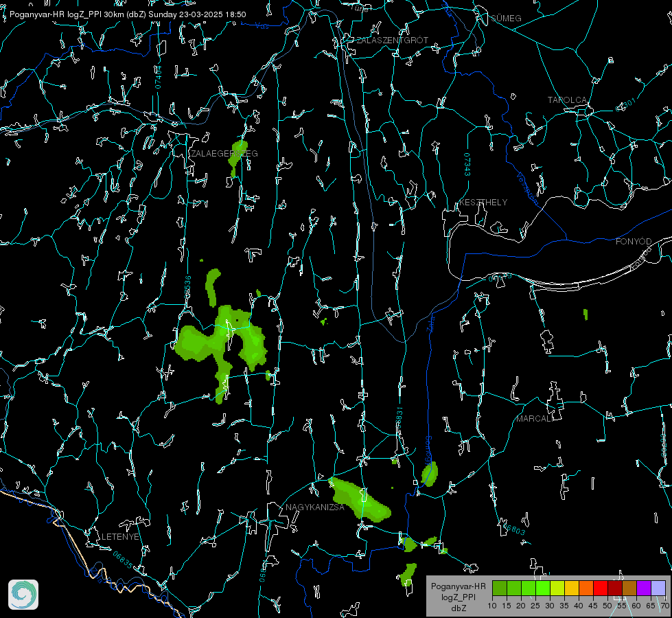
Task: Click the 06803 road number label
Action: [513, 528]
